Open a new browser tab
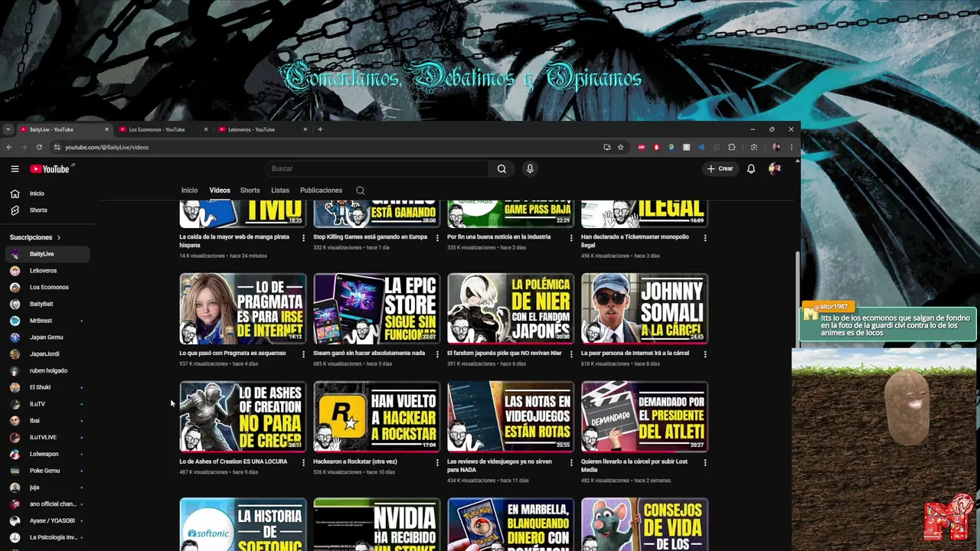The image size is (980, 551). point(320,129)
